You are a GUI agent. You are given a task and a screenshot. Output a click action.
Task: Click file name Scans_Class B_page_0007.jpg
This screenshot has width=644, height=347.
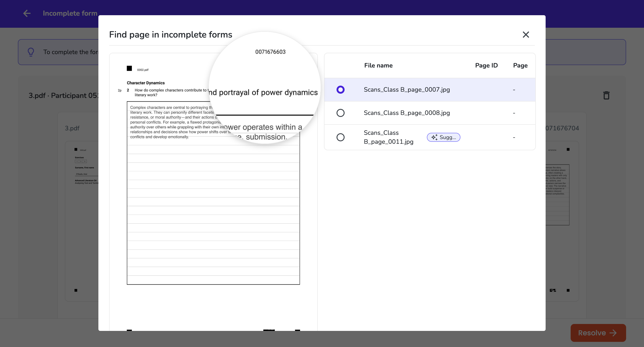[x=407, y=89]
